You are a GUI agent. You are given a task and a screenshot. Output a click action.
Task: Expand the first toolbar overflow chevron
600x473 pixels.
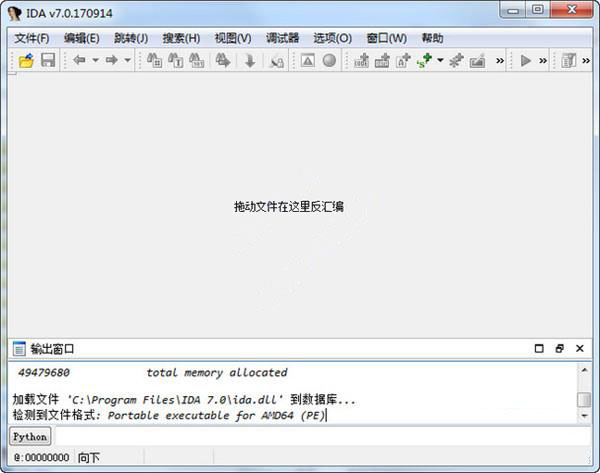coord(500,60)
